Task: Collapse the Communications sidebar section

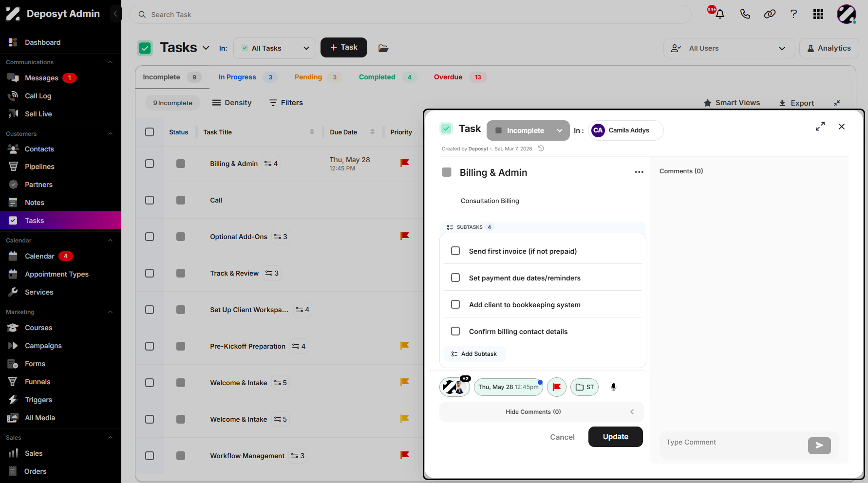Action: [110, 62]
